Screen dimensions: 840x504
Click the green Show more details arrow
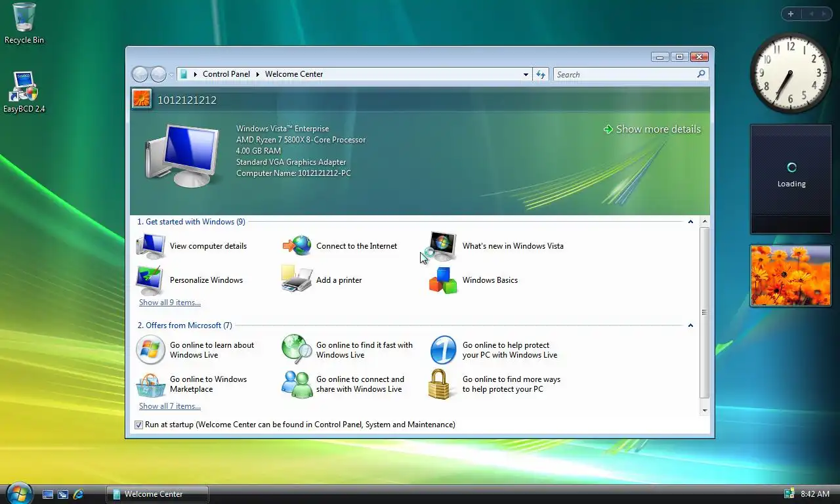click(x=608, y=129)
